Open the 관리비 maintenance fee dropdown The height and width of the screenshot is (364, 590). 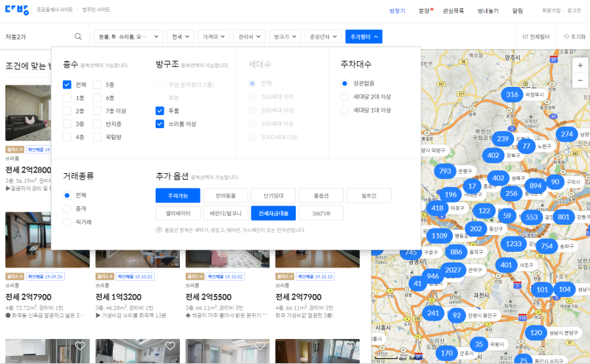coord(249,37)
